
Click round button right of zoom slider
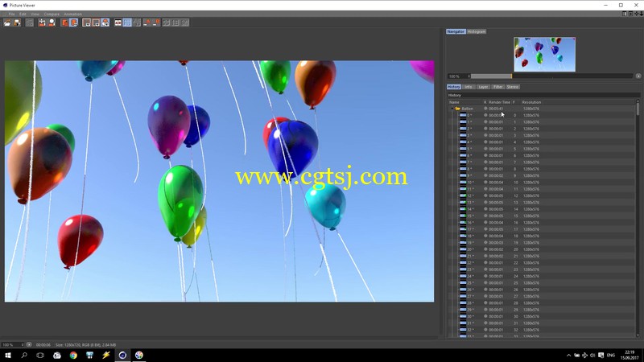(638, 76)
